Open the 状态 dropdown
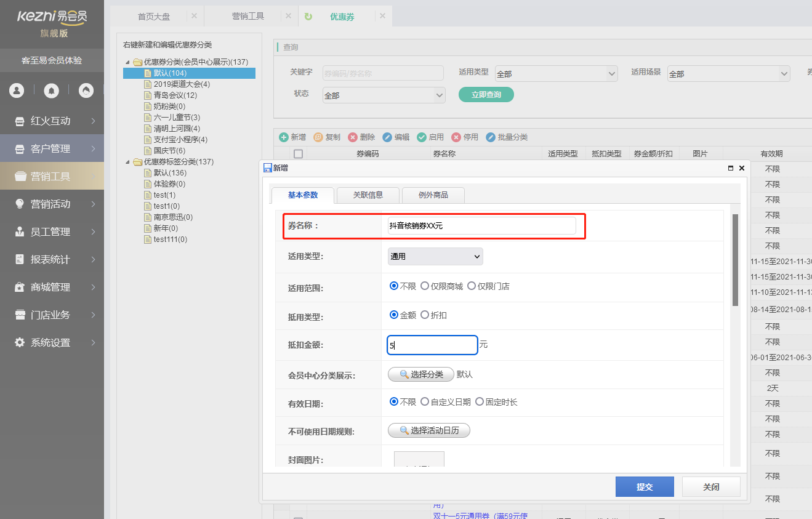812x519 pixels. point(384,95)
